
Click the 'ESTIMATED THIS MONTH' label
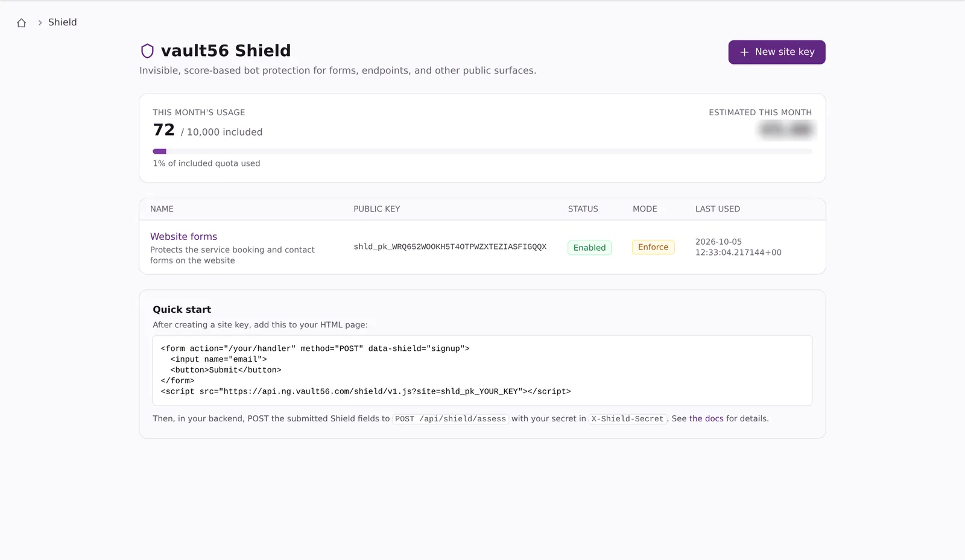(760, 113)
